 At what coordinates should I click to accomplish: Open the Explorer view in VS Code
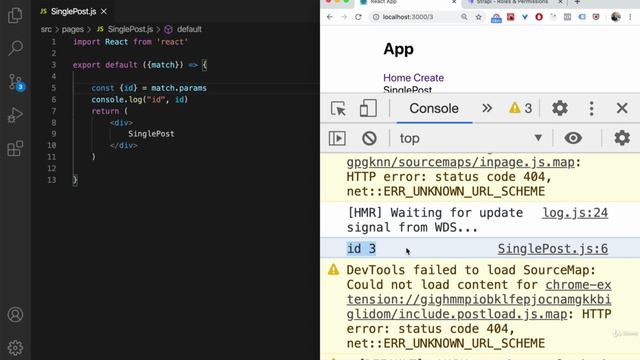[x=15, y=15]
